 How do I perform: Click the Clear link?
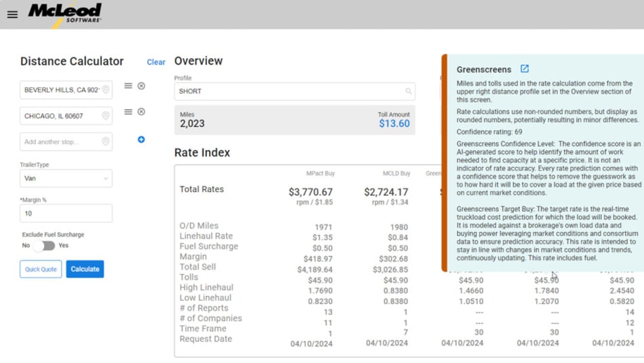(156, 62)
